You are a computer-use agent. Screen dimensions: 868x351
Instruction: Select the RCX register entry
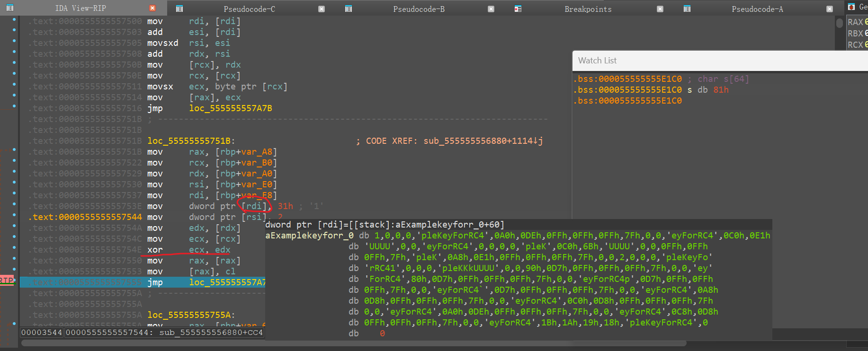857,45
